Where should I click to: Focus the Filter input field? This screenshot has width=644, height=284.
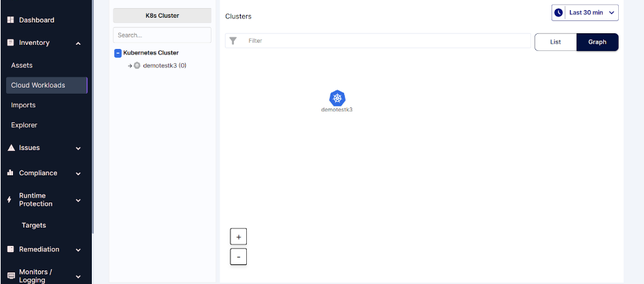tap(378, 41)
